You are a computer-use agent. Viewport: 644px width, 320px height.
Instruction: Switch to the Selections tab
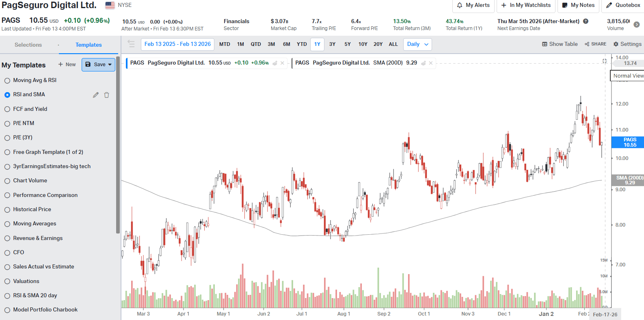coord(28,45)
